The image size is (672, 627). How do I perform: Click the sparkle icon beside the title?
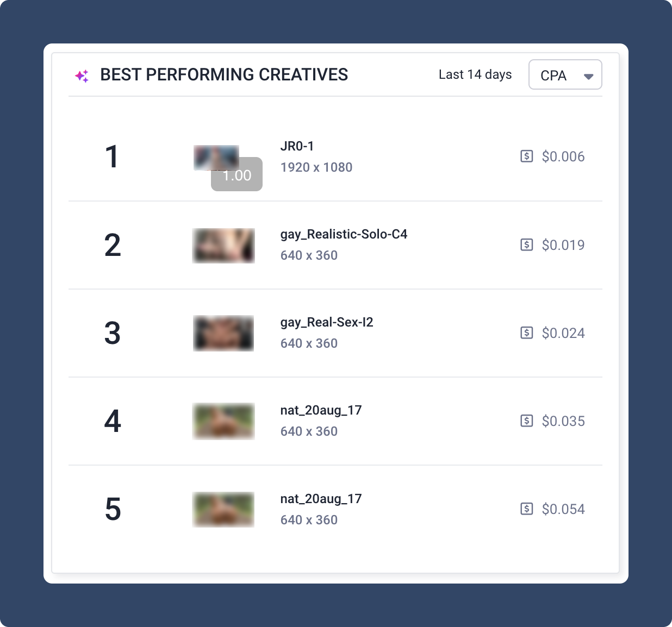82,76
